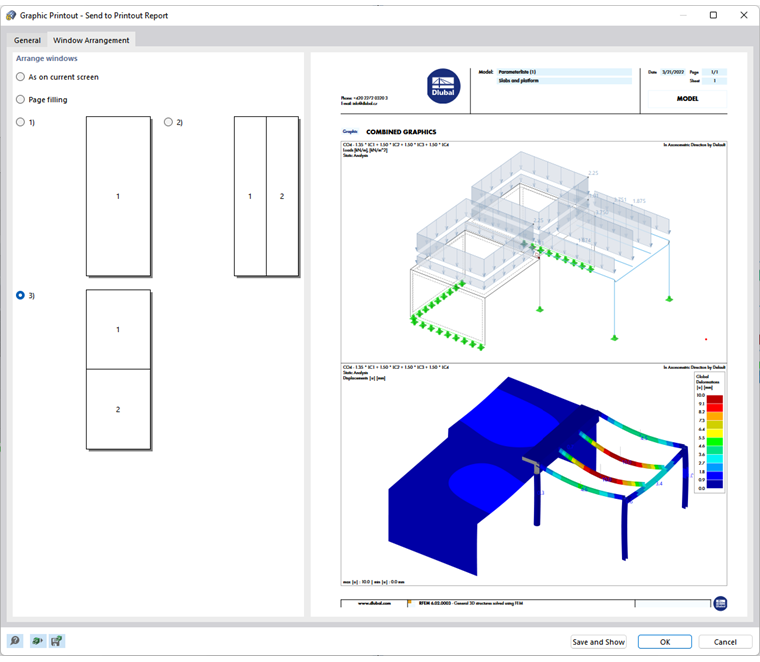This screenshot has width=760, height=662.
Task: Click the lower deformation graphic in preview
Action: pos(534,475)
